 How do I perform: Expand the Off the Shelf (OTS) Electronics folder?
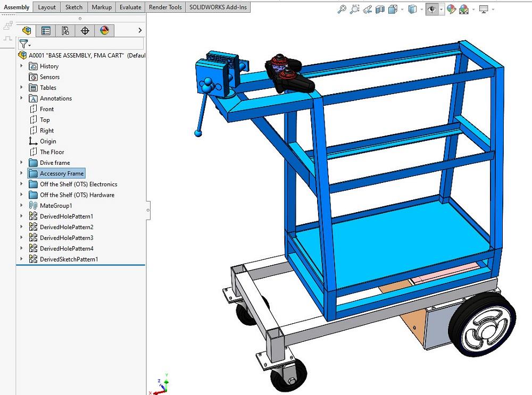pos(21,184)
